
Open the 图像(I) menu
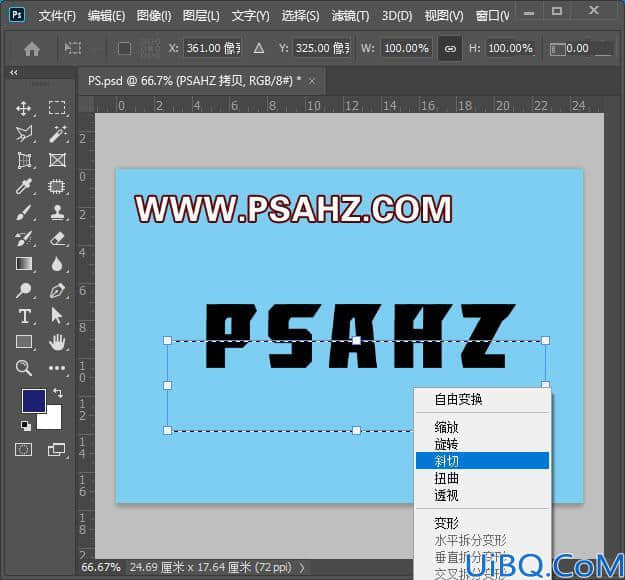point(154,16)
